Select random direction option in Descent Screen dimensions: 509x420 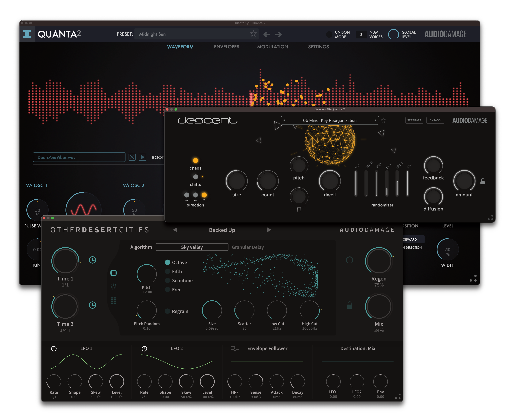(204, 195)
